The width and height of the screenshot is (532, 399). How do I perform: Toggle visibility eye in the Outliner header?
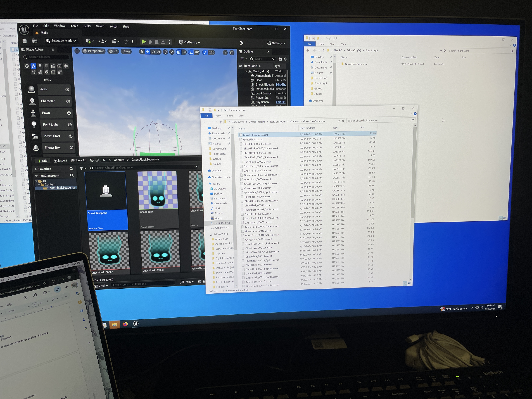(241, 66)
